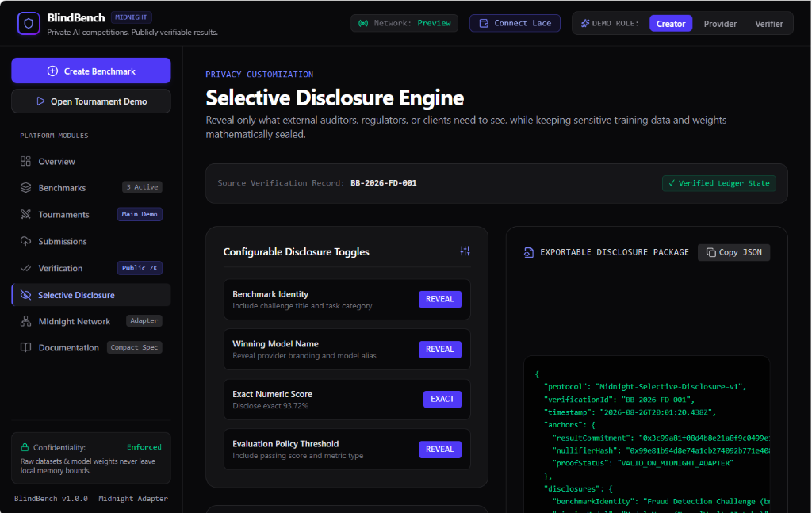Open the Overview module
The image size is (812, 513).
click(x=91, y=161)
